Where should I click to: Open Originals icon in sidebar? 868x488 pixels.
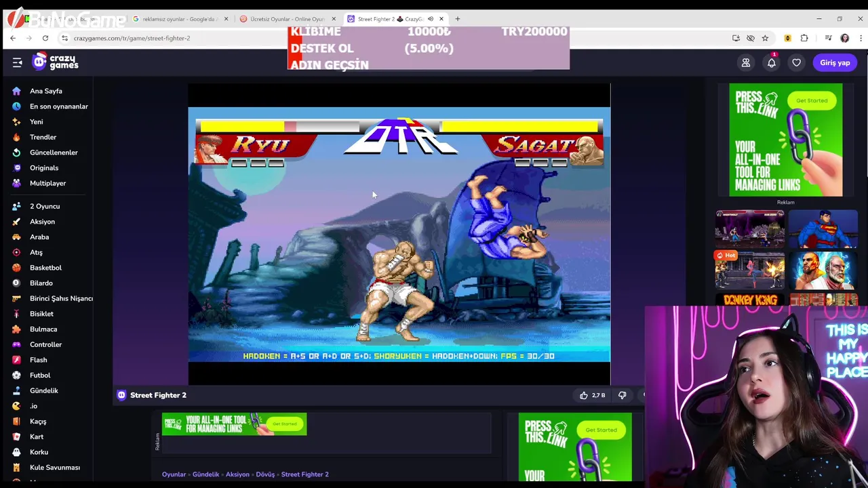(x=16, y=168)
